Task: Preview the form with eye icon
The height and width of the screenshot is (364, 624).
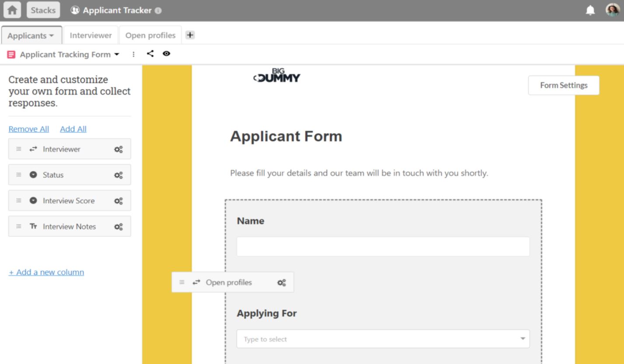Action: [x=167, y=54]
